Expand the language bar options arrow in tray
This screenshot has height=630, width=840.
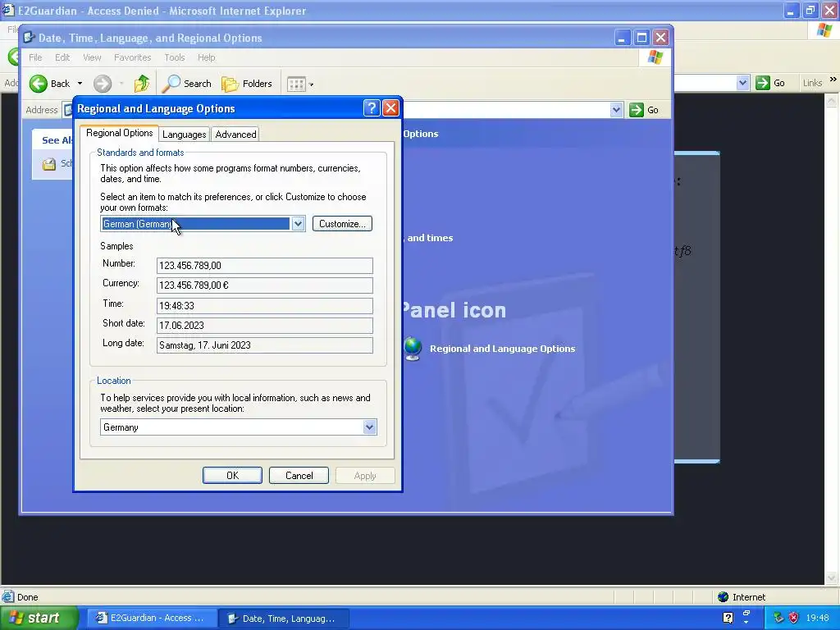click(746, 622)
